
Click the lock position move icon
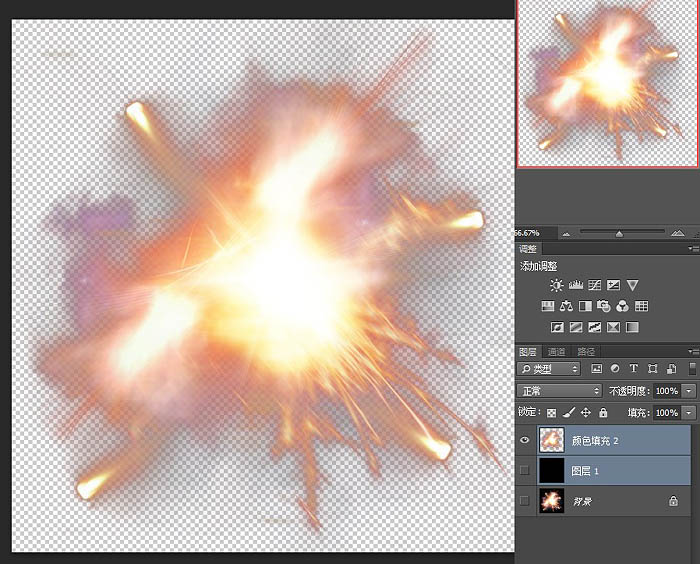pyautogui.click(x=585, y=413)
